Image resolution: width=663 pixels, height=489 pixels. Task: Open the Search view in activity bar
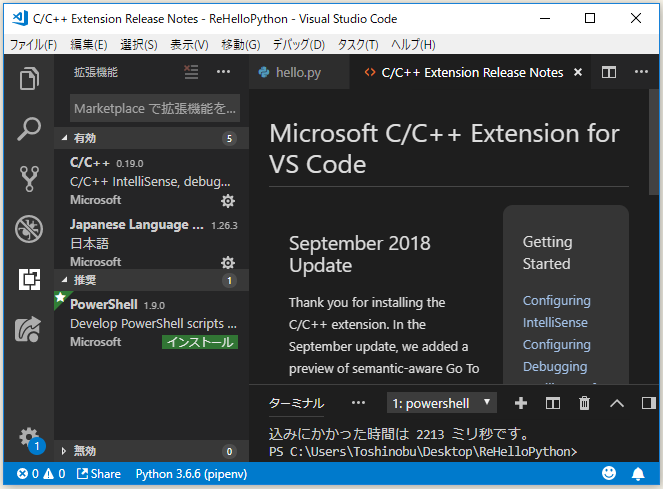[x=29, y=129]
